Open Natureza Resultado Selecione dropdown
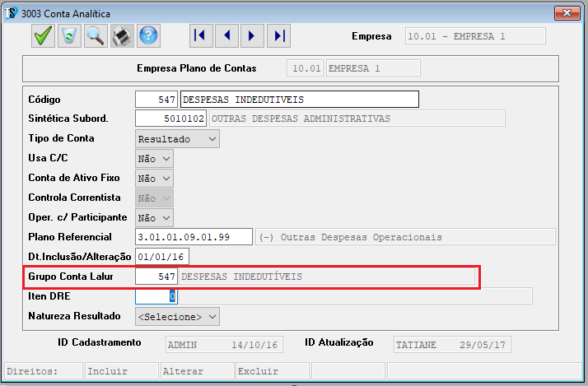 click(x=177, y=317)
